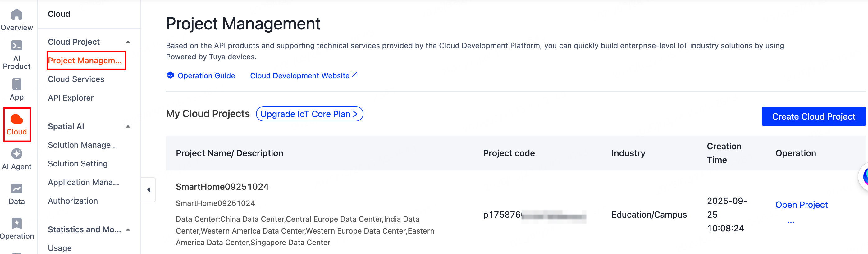Open Application Mana... menu item
This screenshot has height=254, width=868.
click(83, 182)
